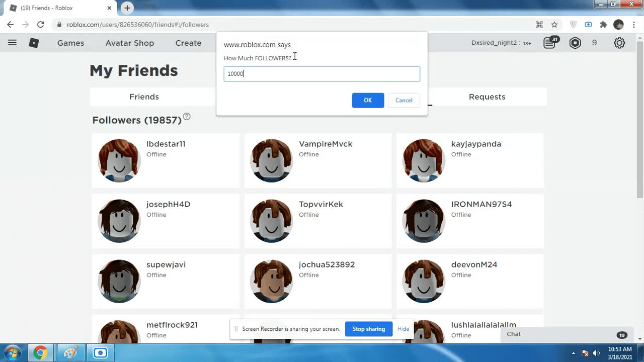Screen dimensions: 644x362
Task: Open the Create menu item
Action: click(188, 43)
